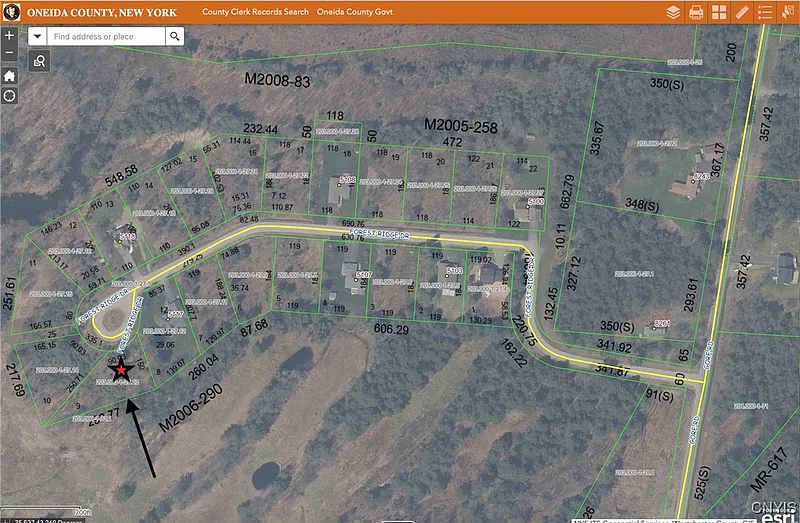Image resolution: width=800 pixels, height=523 pixels.
Task: Click the 87.68 dimension label
Action: coord(254,328)
